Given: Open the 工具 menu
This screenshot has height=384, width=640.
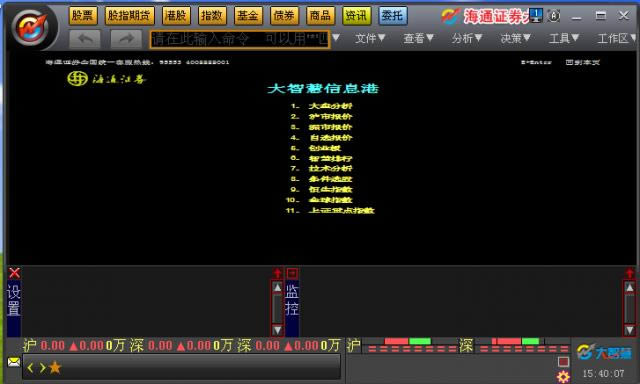Looking at the screenshot, I should [x=564, y=38].
